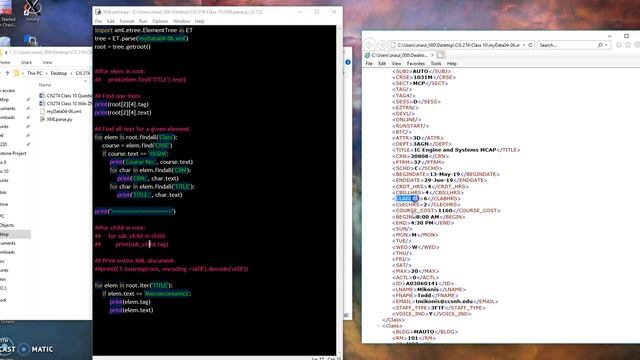The height and width of the screenshot is (360, 640).
Task: Click the commented ET.tostring print line
Action: 171,269
